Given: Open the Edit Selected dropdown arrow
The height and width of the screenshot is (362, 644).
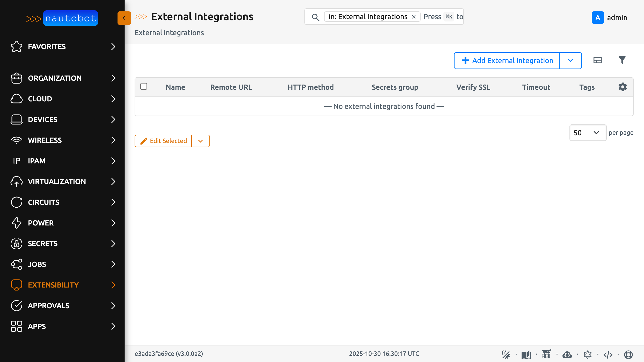Looking at the screenshot, I should pyautogui.click(x=201, y=141).
